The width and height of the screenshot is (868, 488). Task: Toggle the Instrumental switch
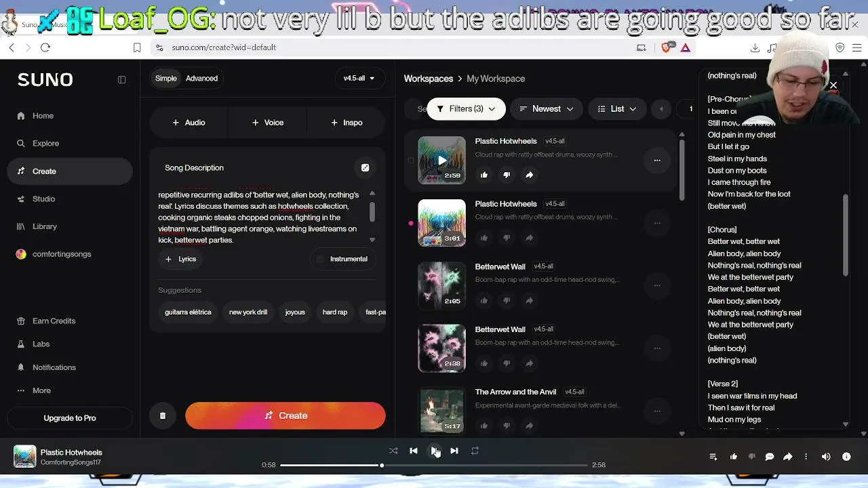(x=342, y=259)
